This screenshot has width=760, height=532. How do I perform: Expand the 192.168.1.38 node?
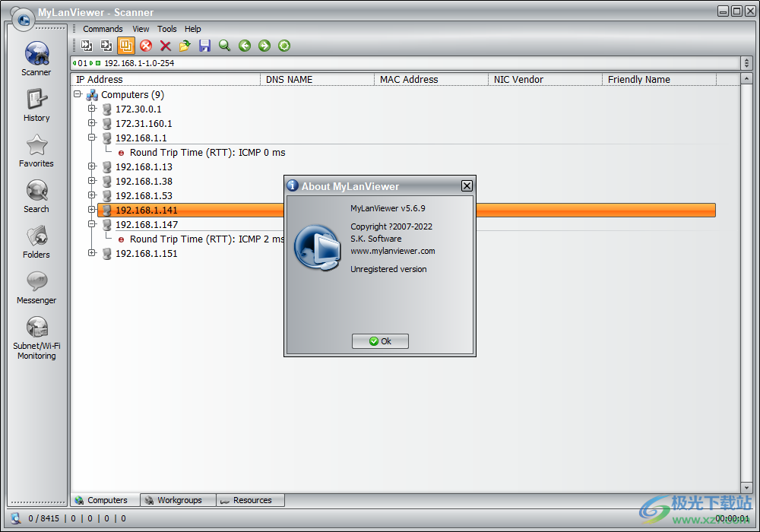pyautogui.click(x=92, y=181)
